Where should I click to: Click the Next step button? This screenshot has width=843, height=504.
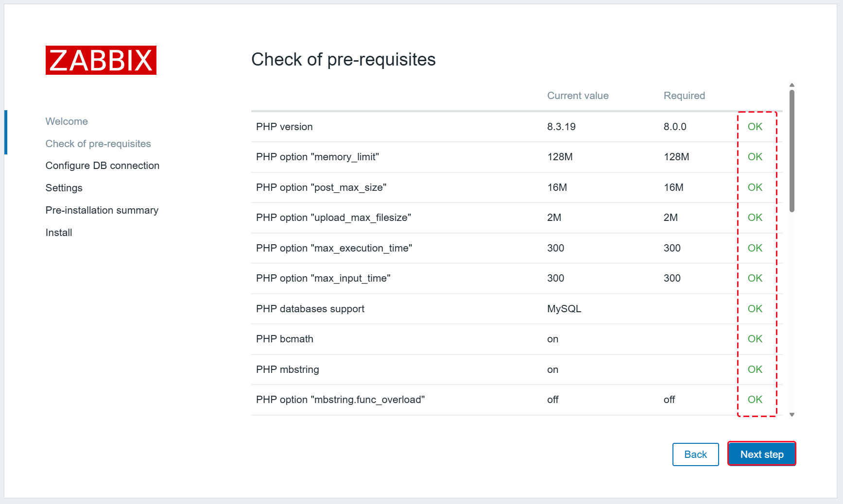761,454
